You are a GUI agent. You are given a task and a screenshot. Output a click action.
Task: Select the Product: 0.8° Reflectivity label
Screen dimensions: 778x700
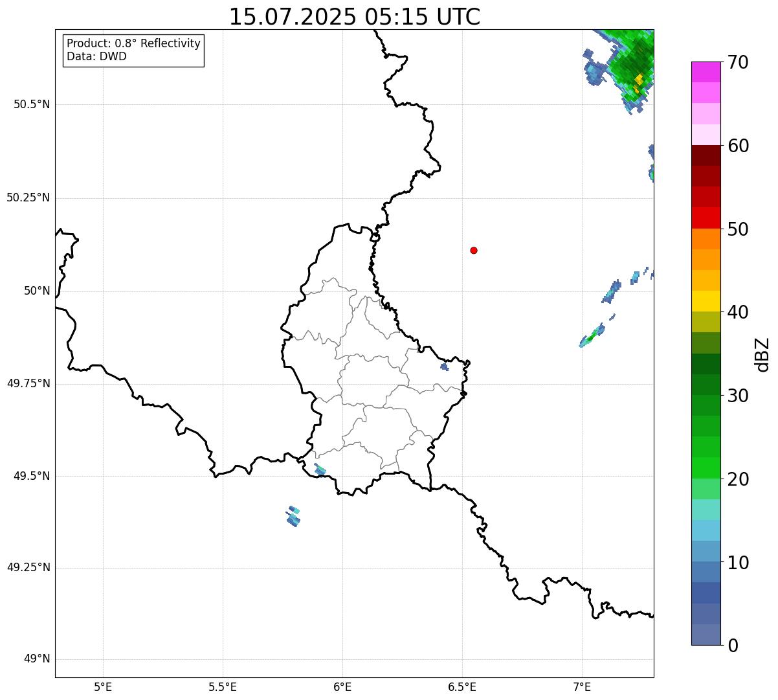click(134, 43)
